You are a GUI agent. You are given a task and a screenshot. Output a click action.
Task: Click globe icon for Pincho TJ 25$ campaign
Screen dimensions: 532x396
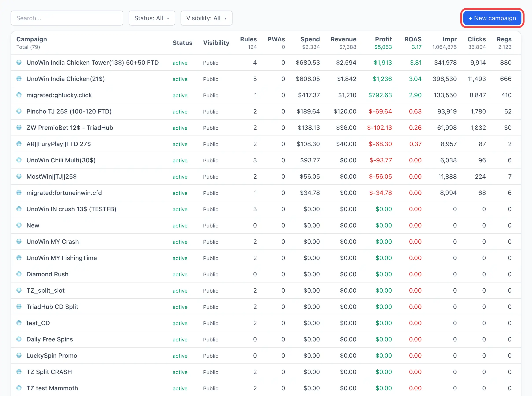tap(19, 111)
